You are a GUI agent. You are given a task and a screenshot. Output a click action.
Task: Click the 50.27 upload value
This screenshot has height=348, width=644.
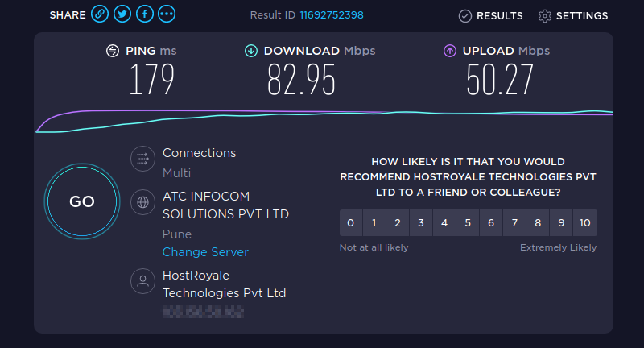(500, 80)
